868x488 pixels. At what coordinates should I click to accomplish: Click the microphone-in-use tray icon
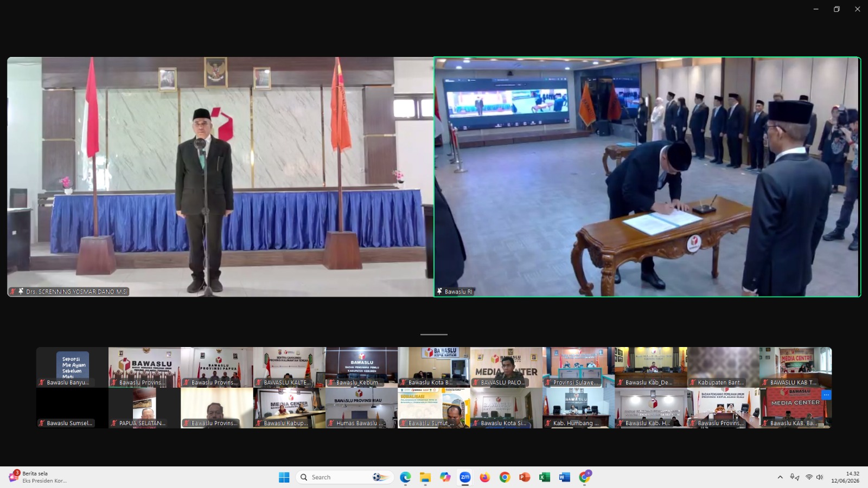(794, 477)
